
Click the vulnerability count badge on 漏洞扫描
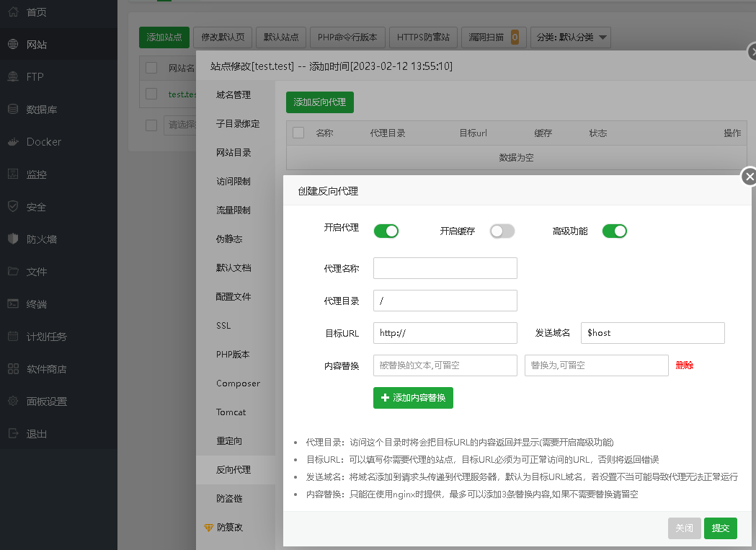click(515, 37)
